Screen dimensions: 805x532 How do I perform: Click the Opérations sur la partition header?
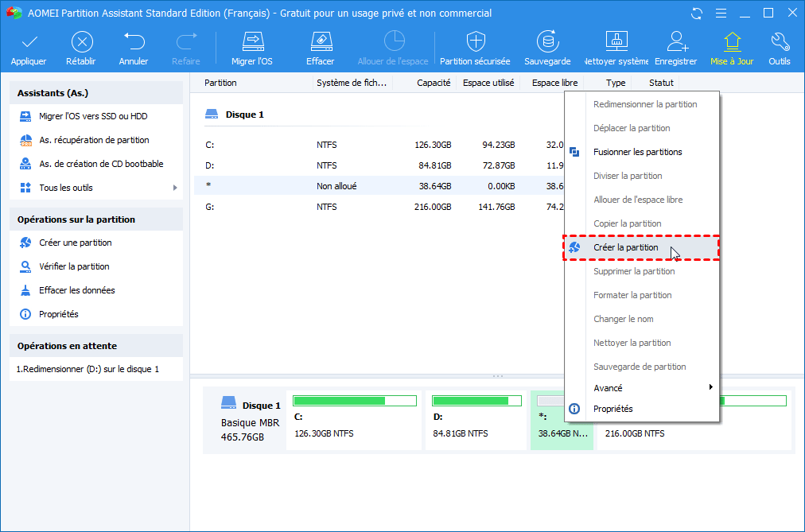[x=96, y=219]
